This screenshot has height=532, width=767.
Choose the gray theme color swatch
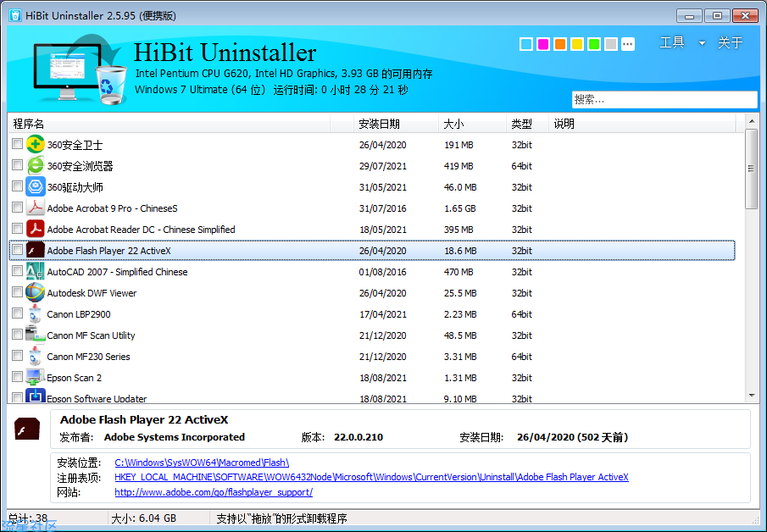611,44
